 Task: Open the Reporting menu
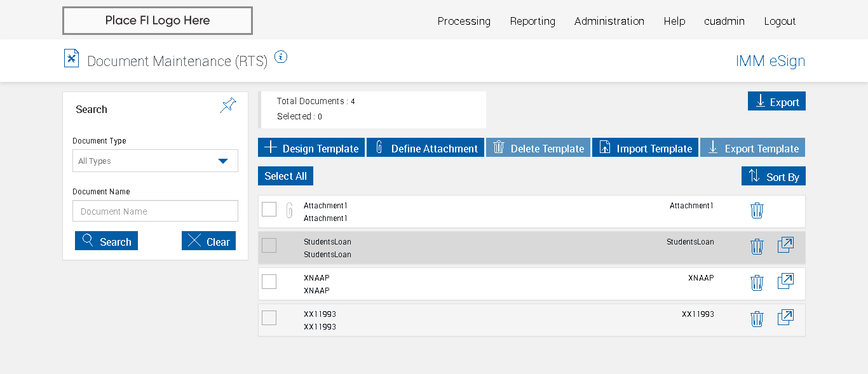coord(532,21)
